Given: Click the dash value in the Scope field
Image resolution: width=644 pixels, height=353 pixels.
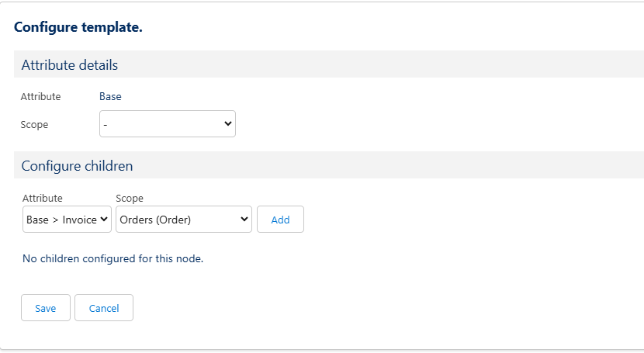Looking at the screenshot, I should (106, 124).
